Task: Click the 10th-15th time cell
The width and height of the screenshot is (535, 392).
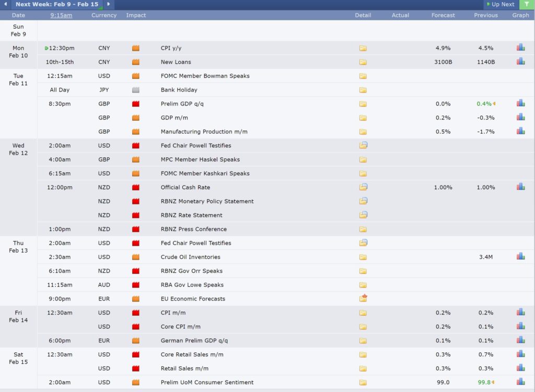Action: tap(60, 62)
